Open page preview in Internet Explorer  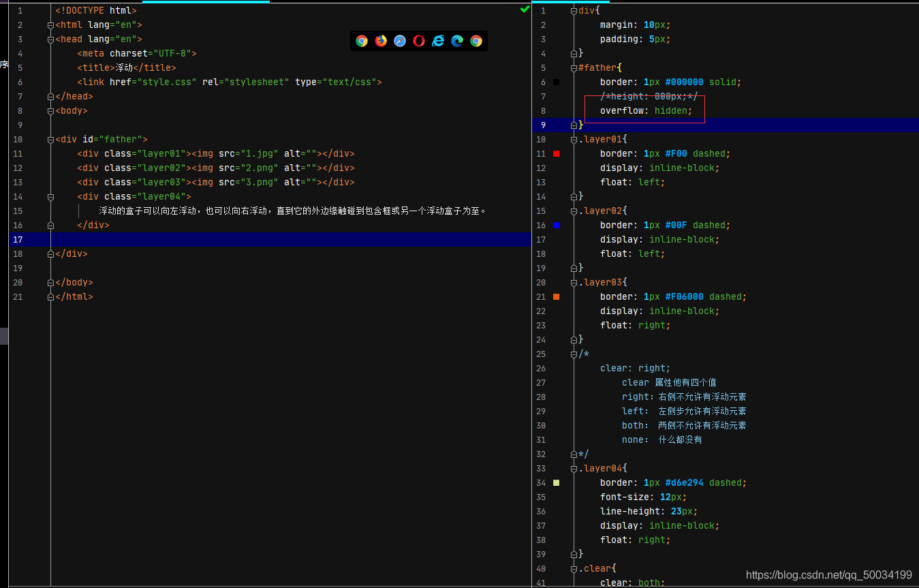[438, 41]
